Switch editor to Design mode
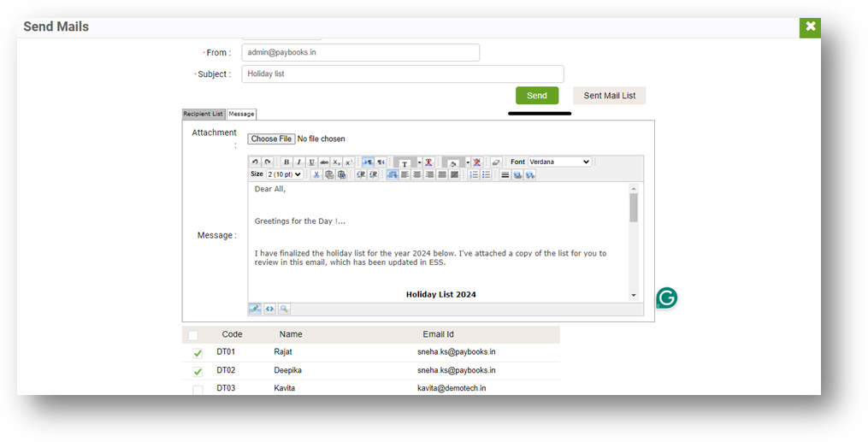Screen dimensions: 868x442 (x=255, y=309)
